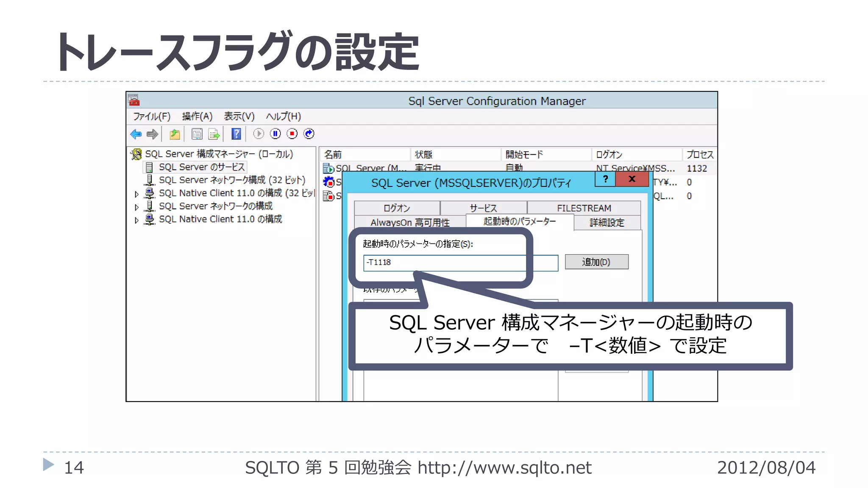Click the blue Back arrow toolbar icon

[x=136, y=134]
